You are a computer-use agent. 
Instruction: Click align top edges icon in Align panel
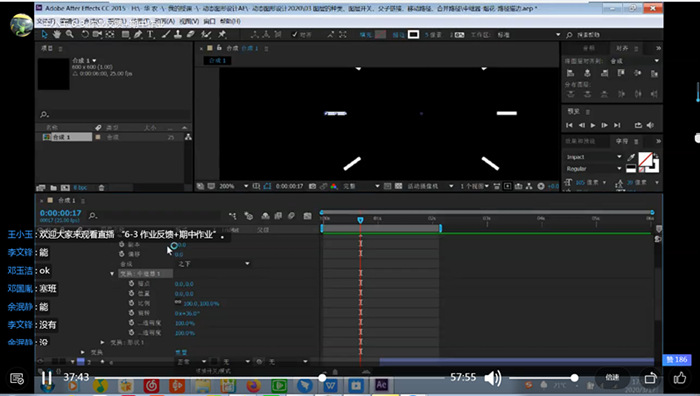(x=621, y=73)
